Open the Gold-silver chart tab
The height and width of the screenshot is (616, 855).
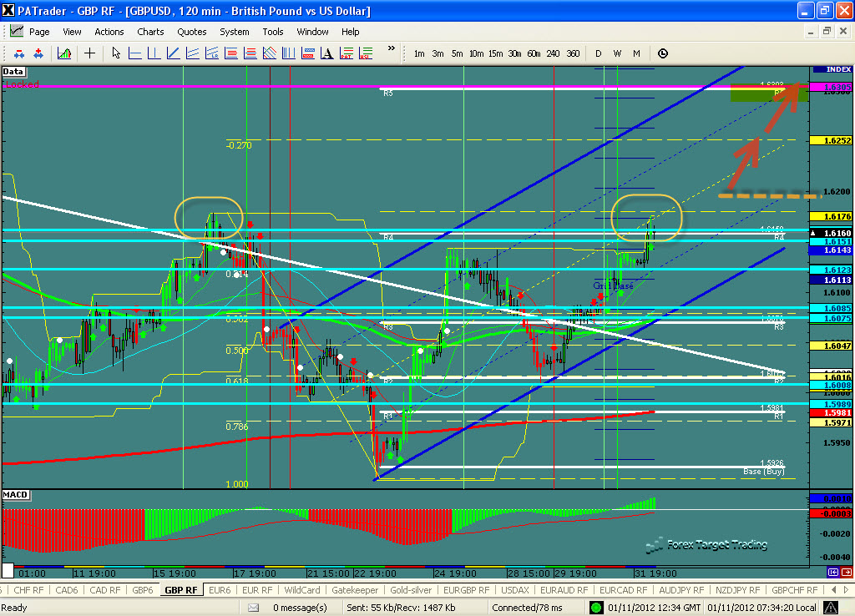[x=411, y=589]
